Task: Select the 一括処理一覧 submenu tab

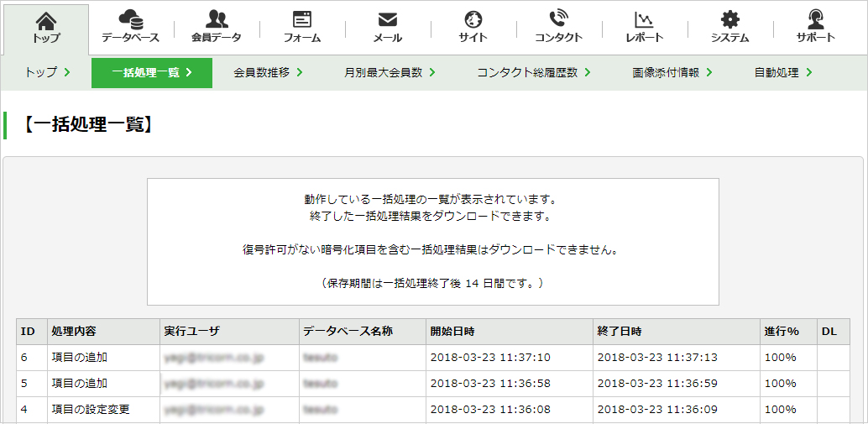Action: (152, 72)
